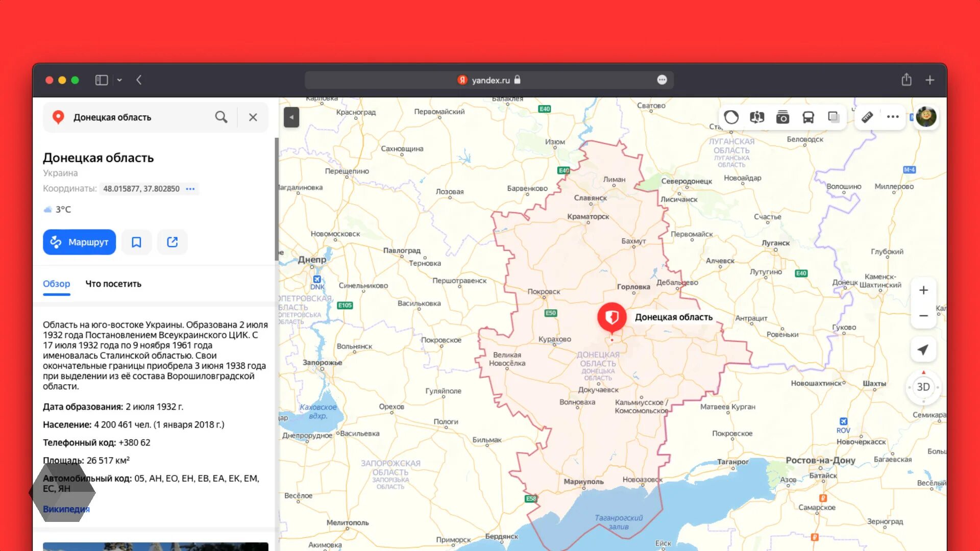Screen dimensions: 980x551
Task: Bookmark Донецкая область place
Action: (136, 242)
